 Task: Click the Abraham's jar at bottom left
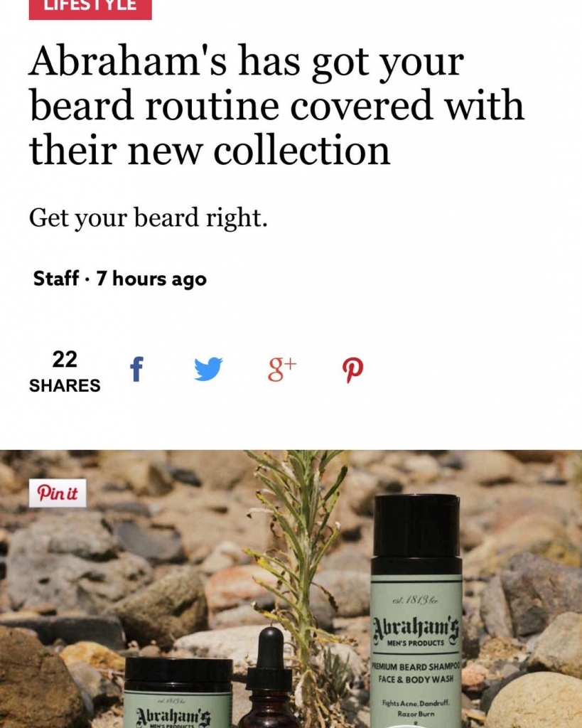click(178, 692)
